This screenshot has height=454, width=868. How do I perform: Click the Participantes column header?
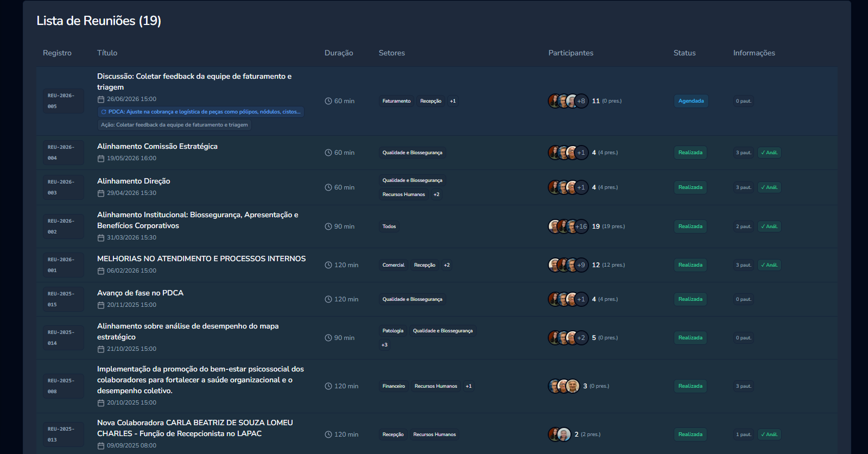[571, 53]
